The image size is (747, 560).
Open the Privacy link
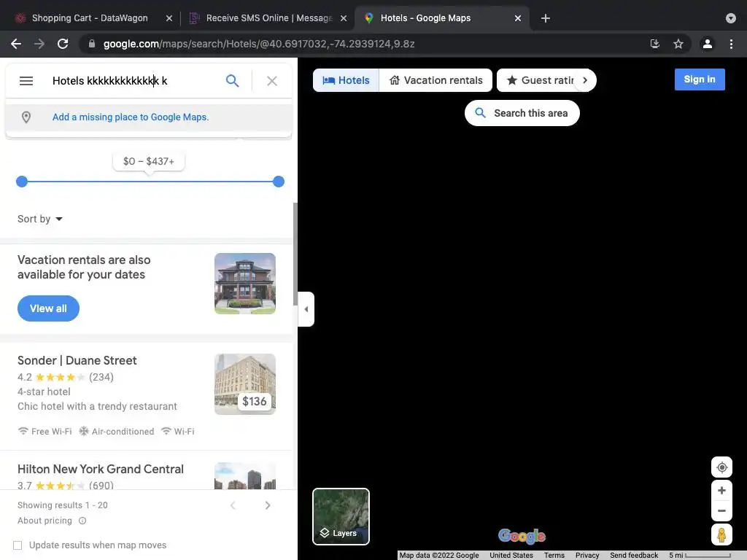click(587, 555)
